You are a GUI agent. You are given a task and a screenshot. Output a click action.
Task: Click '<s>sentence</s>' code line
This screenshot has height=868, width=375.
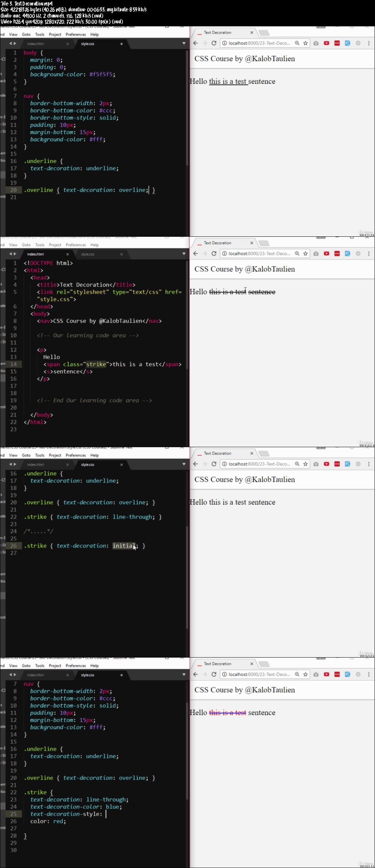[68, 371]
